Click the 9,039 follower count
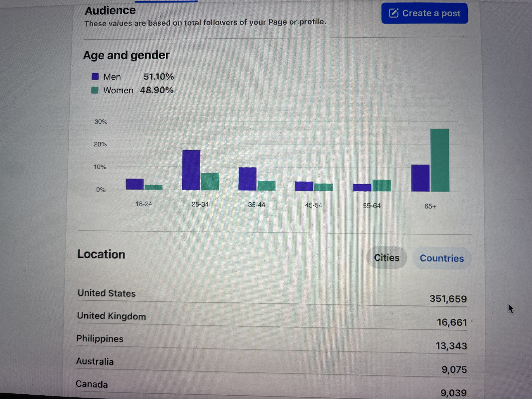This screenshot has width=532, height=399. (454, 393)
